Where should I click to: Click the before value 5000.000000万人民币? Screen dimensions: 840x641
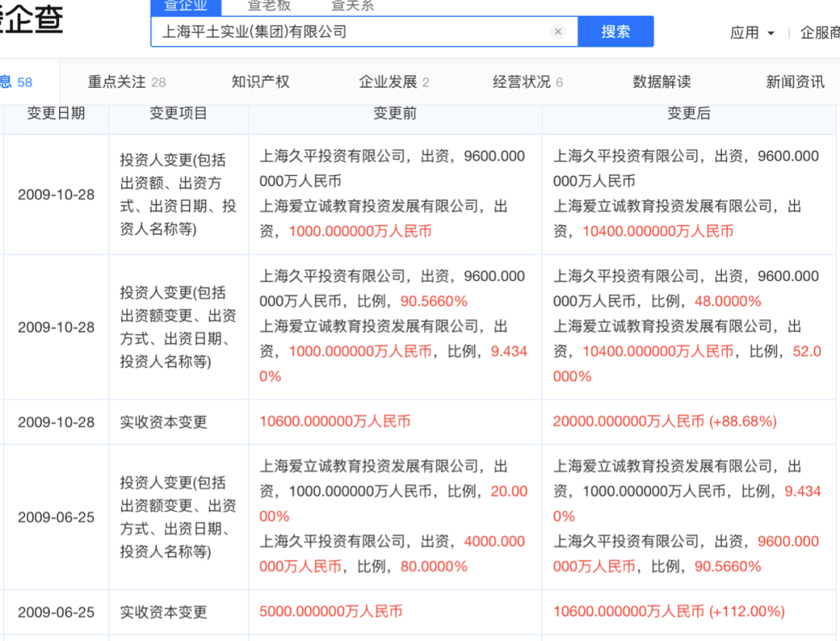point(331,611)
